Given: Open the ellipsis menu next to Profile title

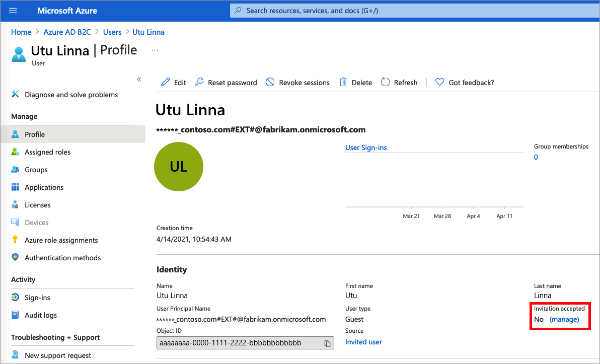Looking at the screenshot, I should pyautogui.click(x=155, y=50).
